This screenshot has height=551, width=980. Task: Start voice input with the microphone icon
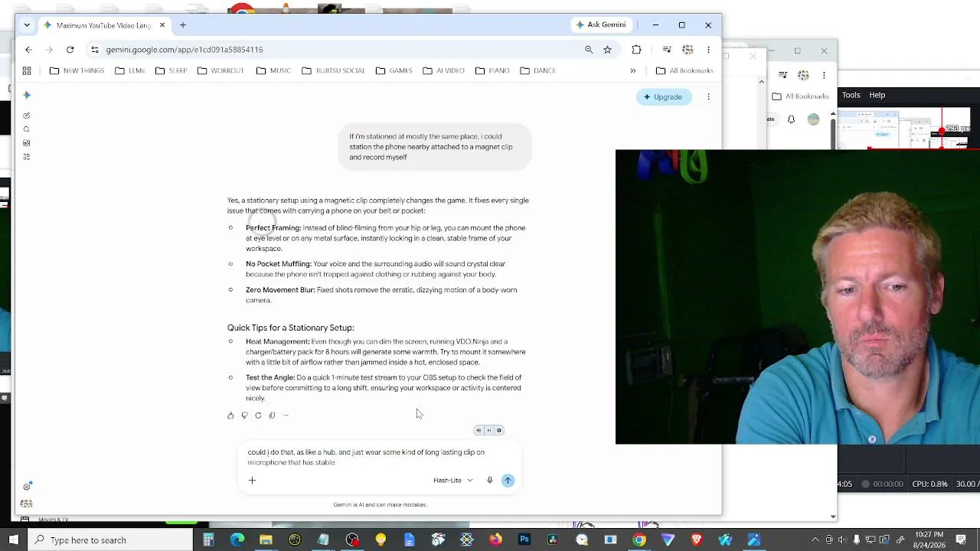click(490, 481)
